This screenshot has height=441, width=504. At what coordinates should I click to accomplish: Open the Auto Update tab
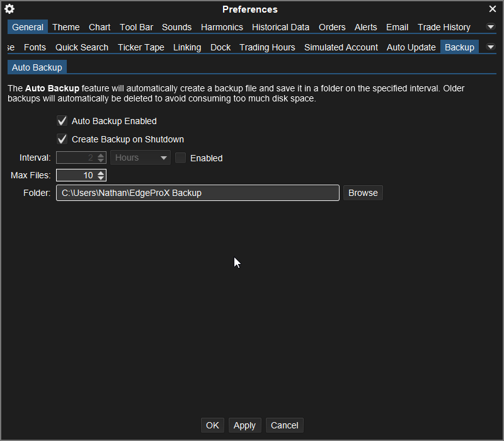(411, 47)
